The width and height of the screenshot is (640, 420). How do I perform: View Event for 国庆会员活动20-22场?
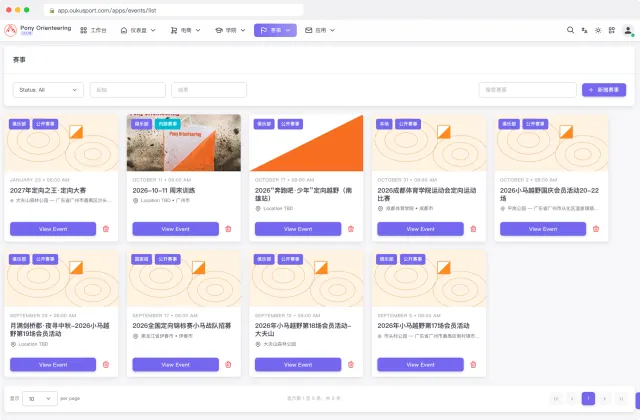pyautogui.click(x=543, y=229)
